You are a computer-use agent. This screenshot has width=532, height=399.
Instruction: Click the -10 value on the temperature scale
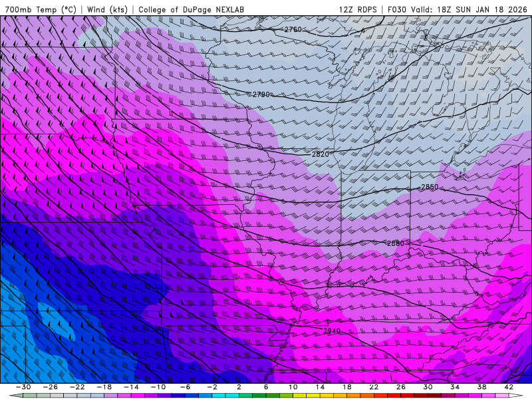point(158,387)
